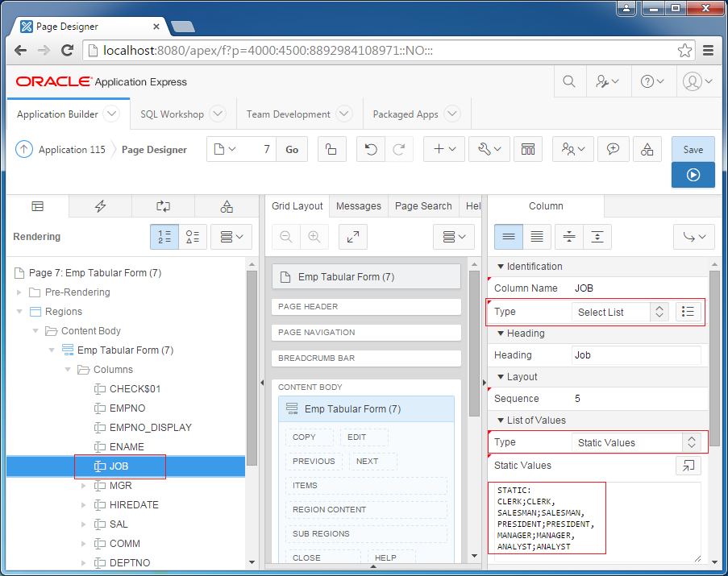The image size is (728, 576).
Task: Click the up arrow to Application 115
Action: pyautogui.click(x=24, y=149)
